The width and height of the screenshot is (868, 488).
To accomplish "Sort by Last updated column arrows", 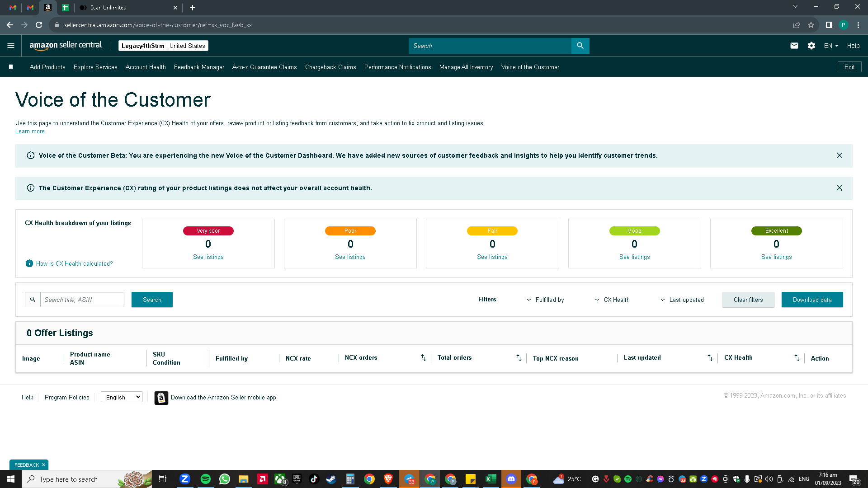I will [x=710, y=358].
